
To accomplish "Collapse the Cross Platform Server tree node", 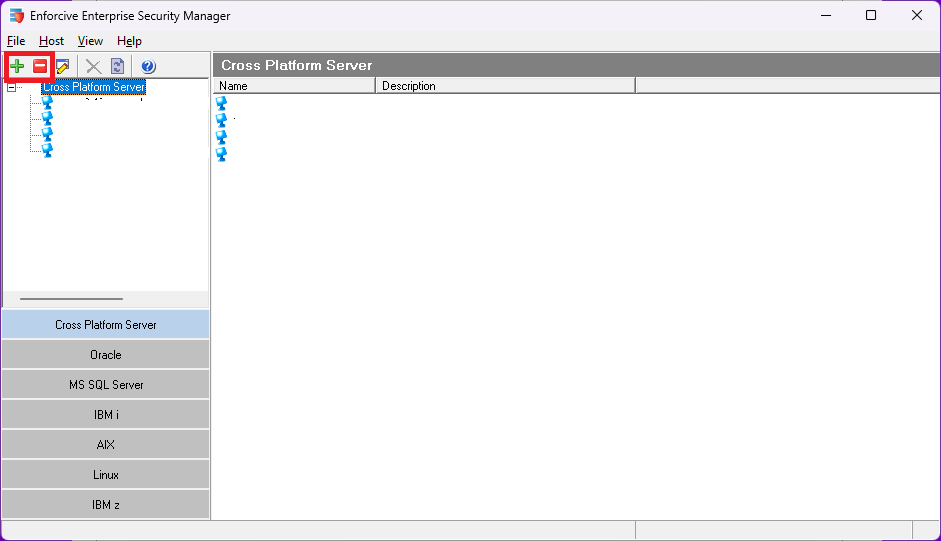I will (x=11, y=88).
